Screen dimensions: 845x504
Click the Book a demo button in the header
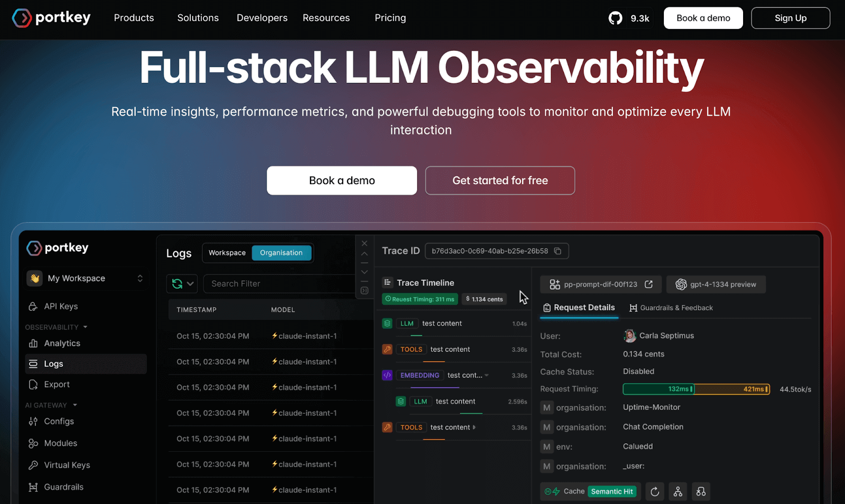click(703, 18)
